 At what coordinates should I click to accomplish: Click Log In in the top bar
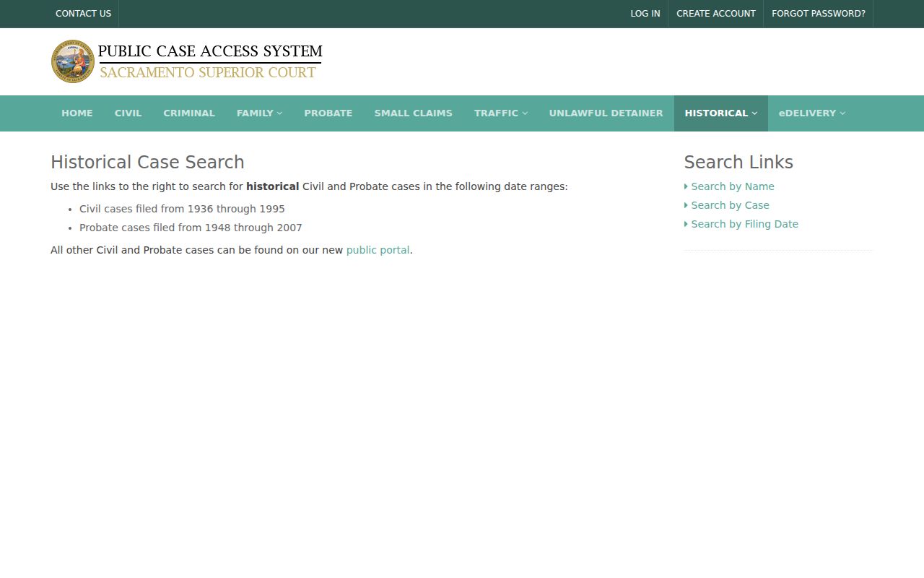point(645,14)
